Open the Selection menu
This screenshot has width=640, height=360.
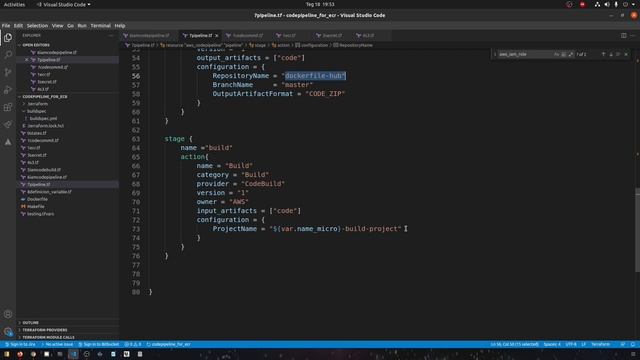pyautogui.click(x=37, y=25)
